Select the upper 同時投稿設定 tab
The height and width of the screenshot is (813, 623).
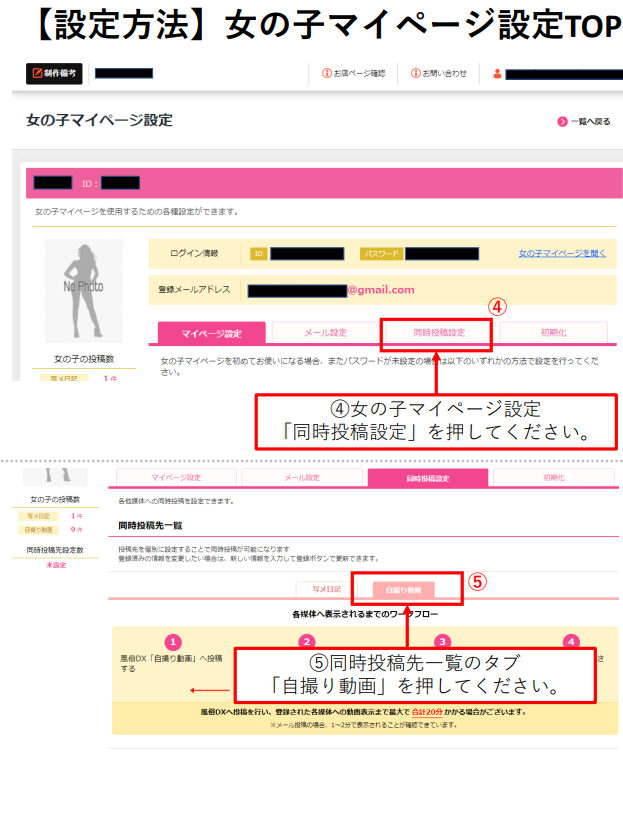coord(439,332)
